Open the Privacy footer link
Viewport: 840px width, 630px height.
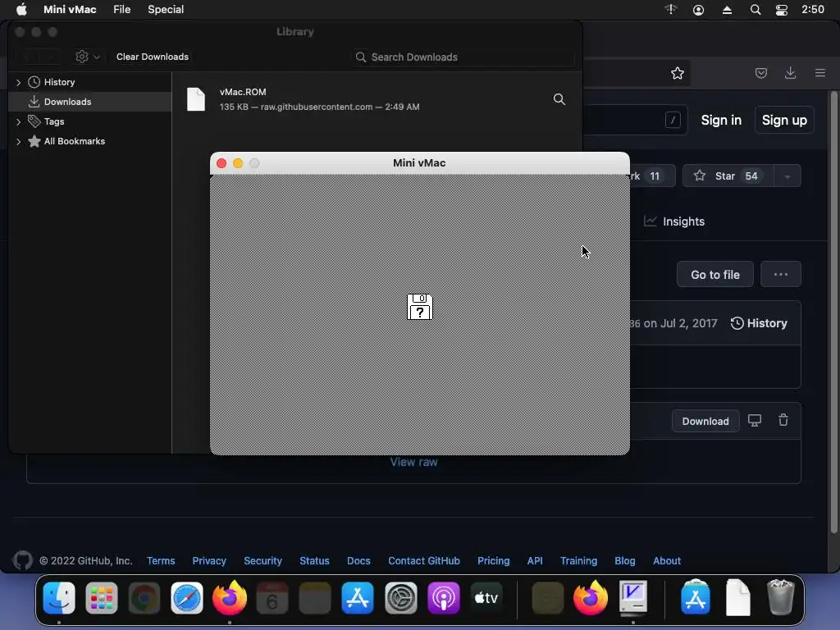(x=209, y=561)
